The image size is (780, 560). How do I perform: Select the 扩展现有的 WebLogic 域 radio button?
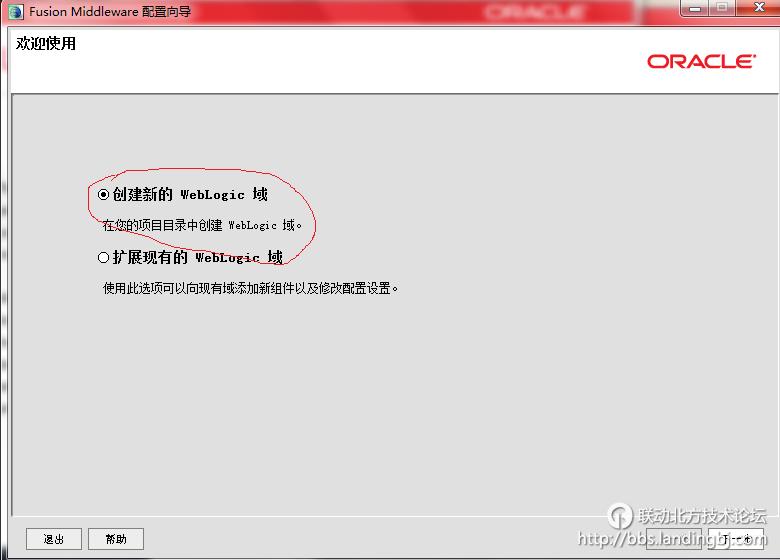pyautogui.click(x=103, y=257)
